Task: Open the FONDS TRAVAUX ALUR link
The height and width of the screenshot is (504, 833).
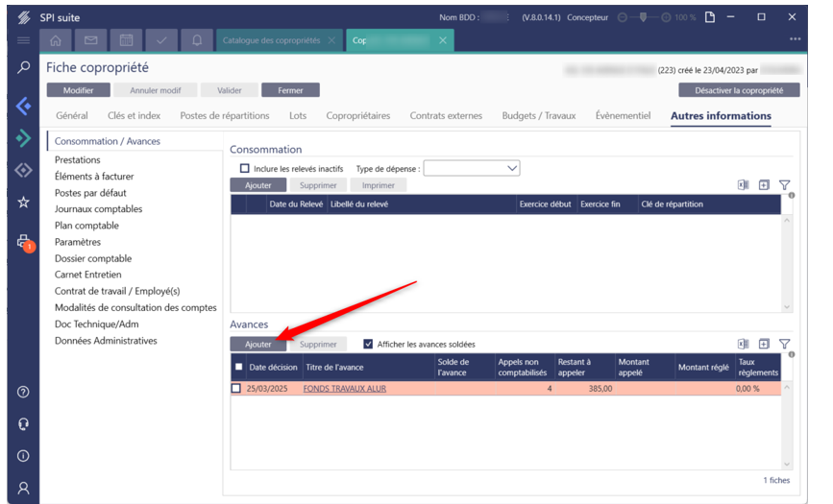Action: point(345,389)
